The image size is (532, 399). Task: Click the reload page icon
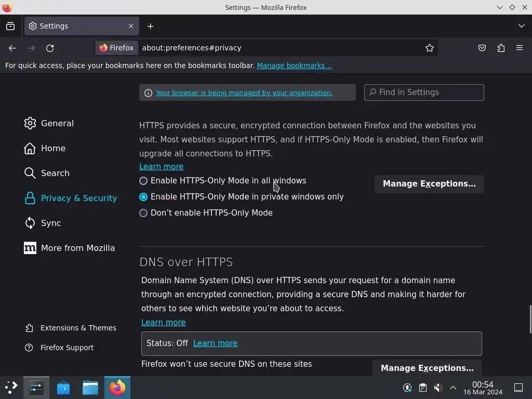tap(50, 48)
